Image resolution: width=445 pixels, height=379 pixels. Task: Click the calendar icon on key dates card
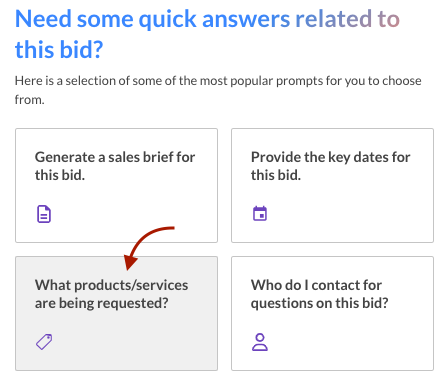[260, 213]
